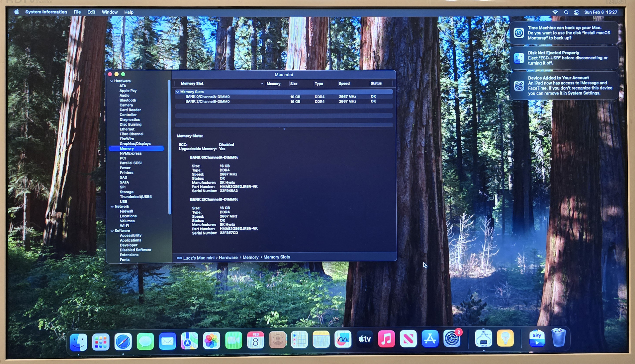
Task: Select Storage in the sidebar
Action: pyautogui.click(x=127, y=192)
